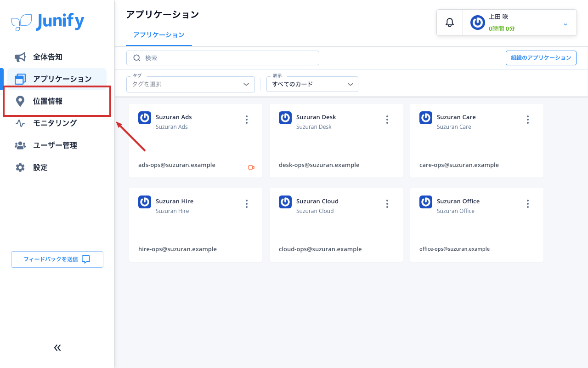Image resolution: width=588 pixels, height=368 pixels.
Task: Click the 検索 search field
Action: (x=223, y=58)
